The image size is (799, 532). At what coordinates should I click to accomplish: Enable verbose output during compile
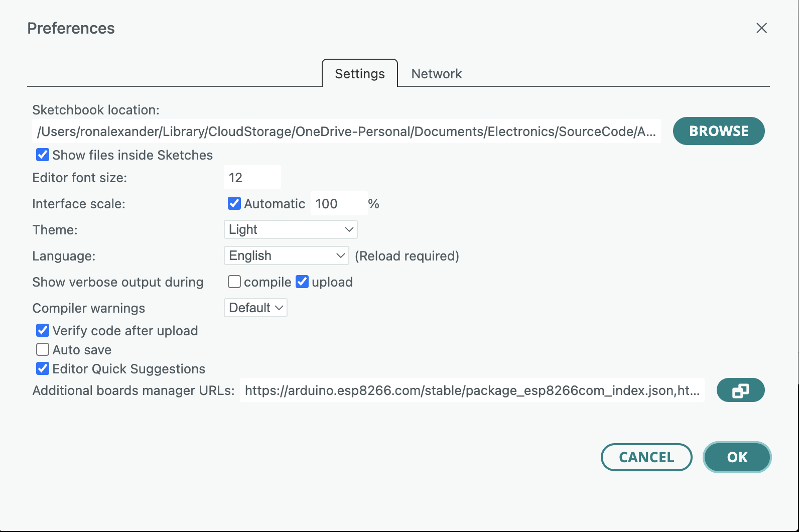234,282
